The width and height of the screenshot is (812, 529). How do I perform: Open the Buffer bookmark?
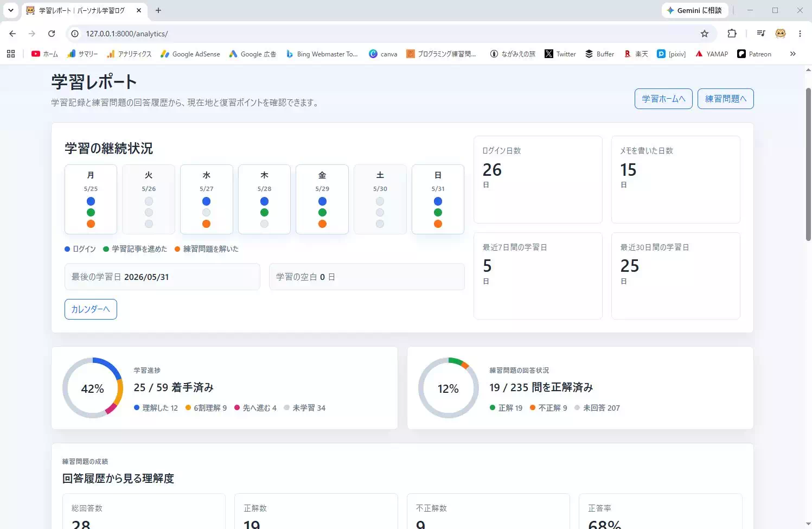pyautogui.click(x=599, y=54)
